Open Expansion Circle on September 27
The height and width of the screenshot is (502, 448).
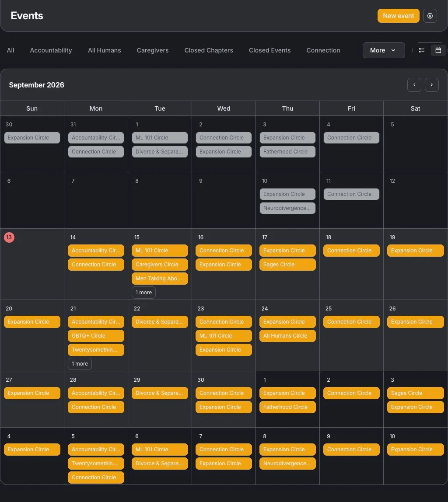(32, 393)
